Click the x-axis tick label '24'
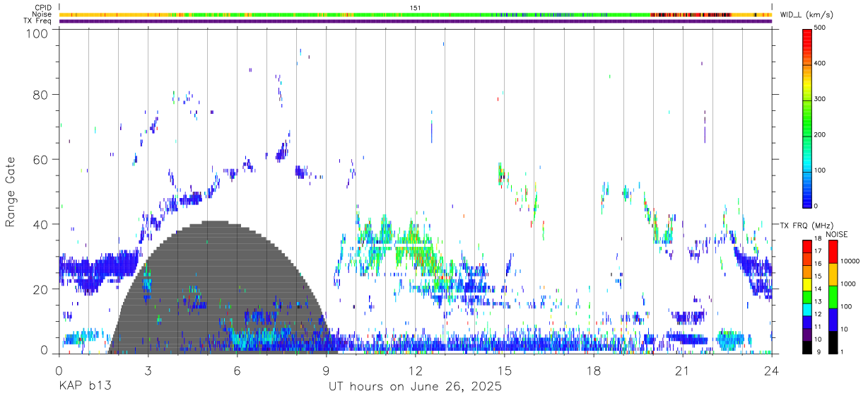The image size is (868, 401). [772, 371]
